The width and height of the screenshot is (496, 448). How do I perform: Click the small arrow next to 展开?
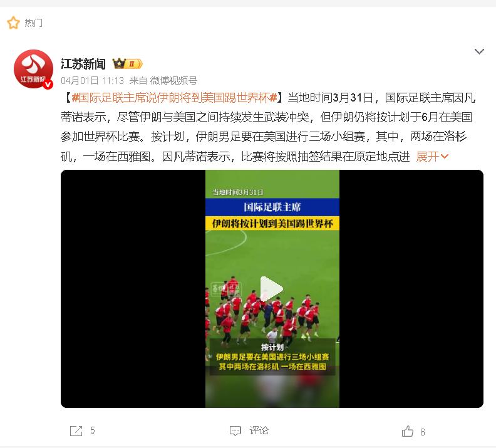[x=445, y=156]
